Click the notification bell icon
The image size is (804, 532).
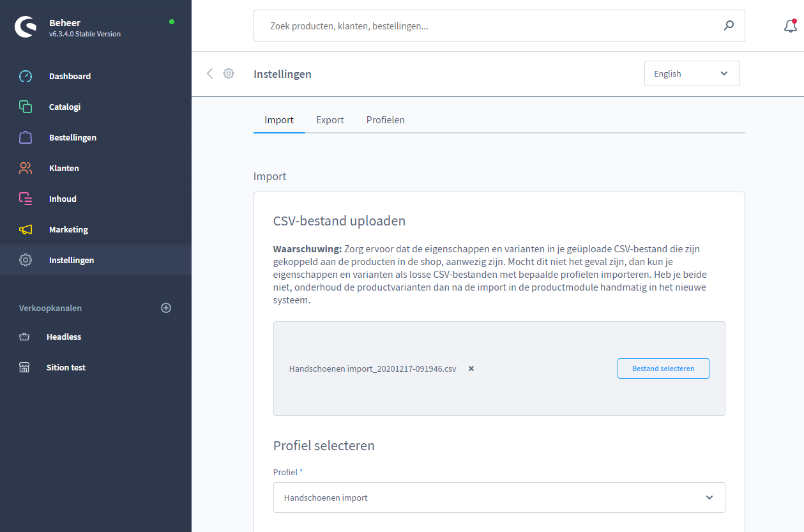coord(790,26)
